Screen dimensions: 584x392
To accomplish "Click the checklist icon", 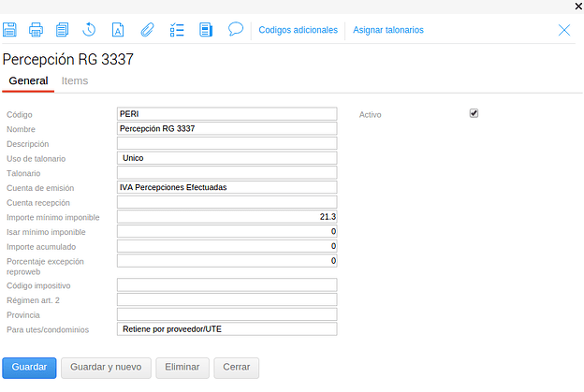I will pos(177,30).
